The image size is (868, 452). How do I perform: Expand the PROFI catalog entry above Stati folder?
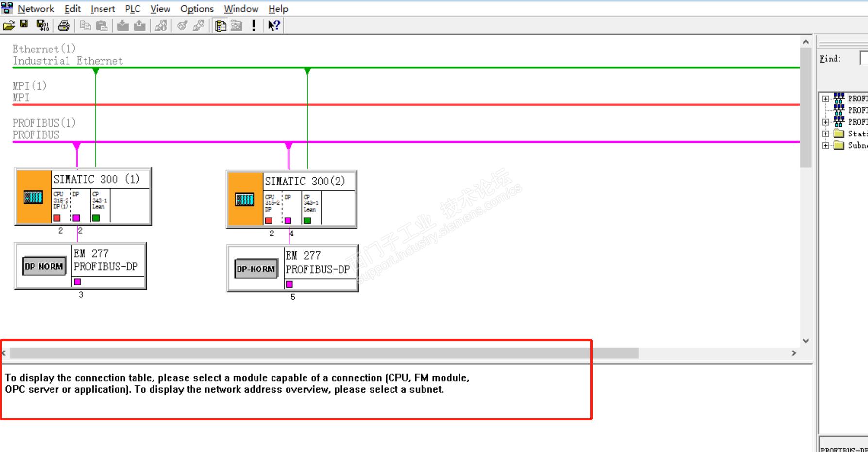click(x=825, y=122)
